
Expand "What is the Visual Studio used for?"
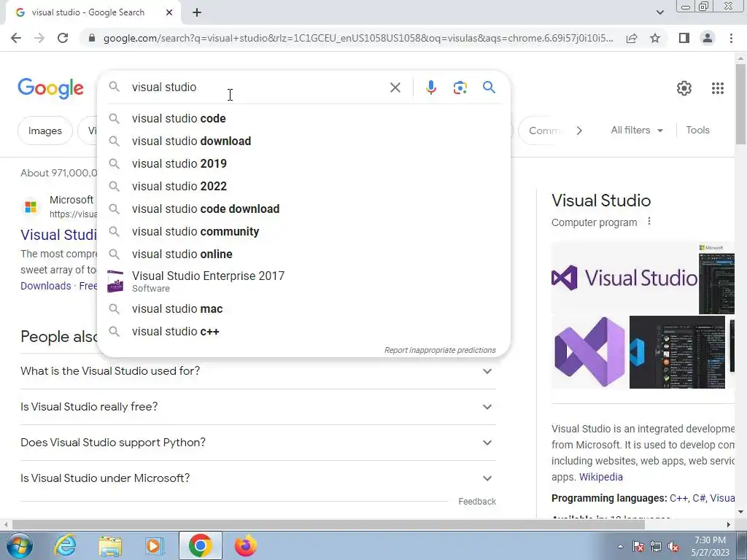258,371
